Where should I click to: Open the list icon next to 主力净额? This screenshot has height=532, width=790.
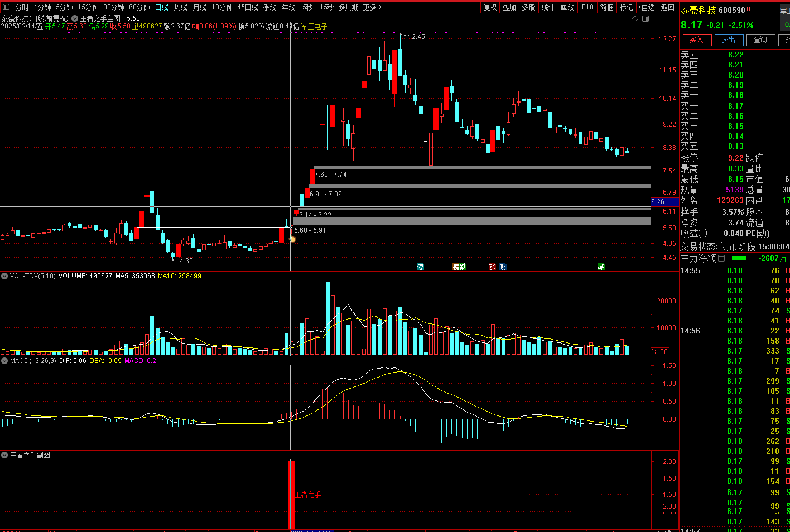point(721,258)
